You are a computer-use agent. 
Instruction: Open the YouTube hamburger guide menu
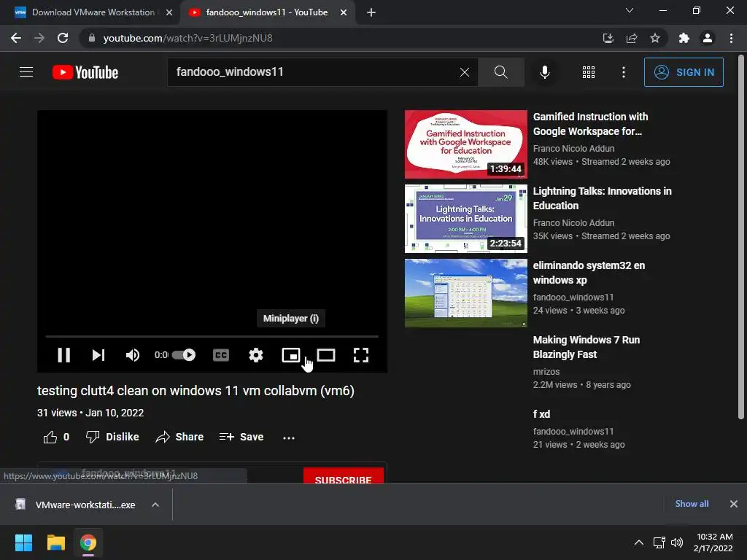(x=26, y=72)
